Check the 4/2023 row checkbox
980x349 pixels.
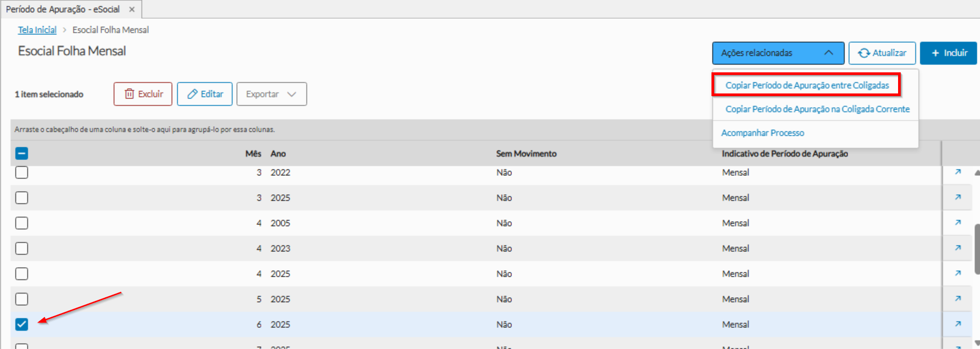22,248
